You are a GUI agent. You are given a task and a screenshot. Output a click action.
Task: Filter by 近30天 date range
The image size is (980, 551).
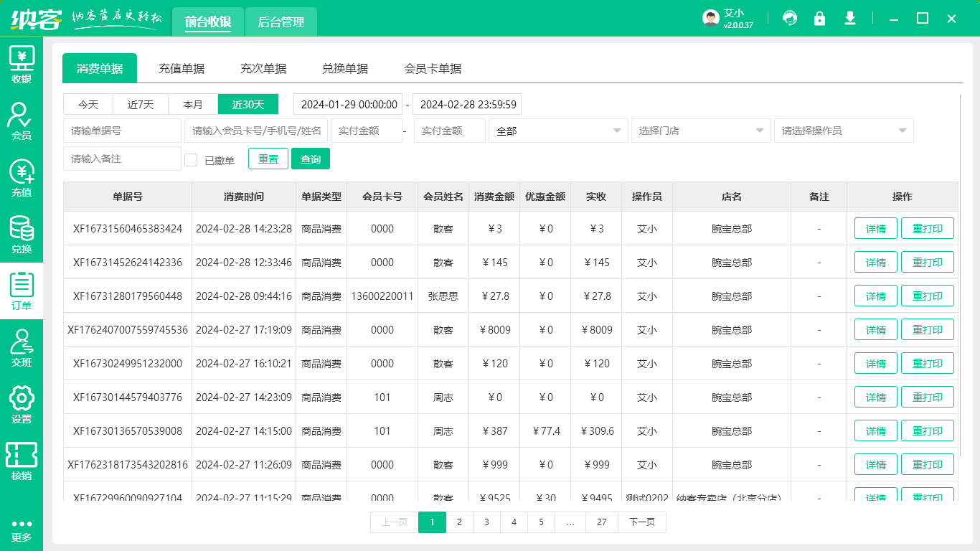coord(248,104)
